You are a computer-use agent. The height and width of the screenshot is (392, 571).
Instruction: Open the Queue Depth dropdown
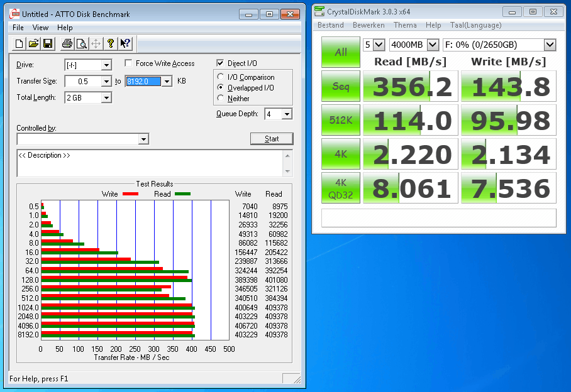[x=287, y=114]
